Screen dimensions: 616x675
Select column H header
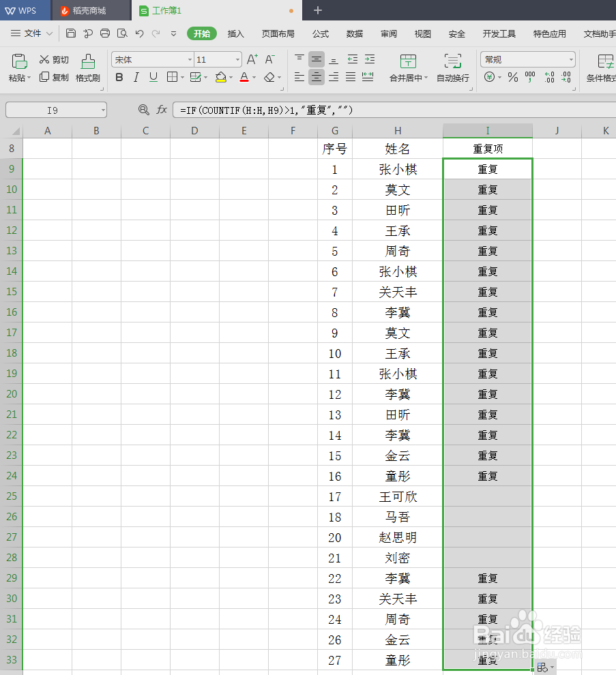point(398,130)
